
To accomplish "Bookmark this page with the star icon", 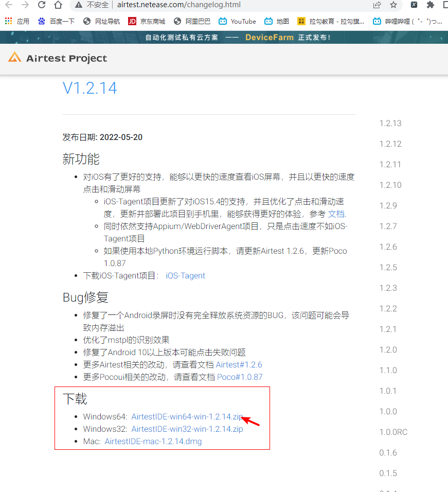I will click(393, 5).
